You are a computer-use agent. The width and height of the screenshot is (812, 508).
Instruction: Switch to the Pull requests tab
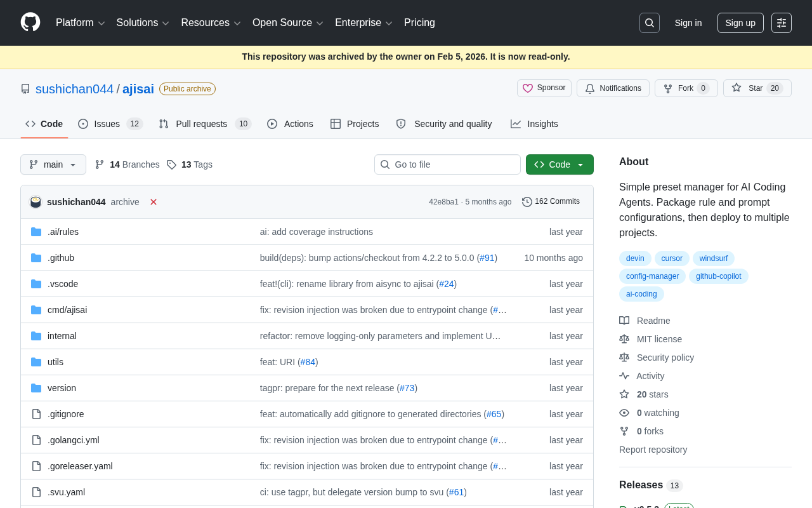pyautogui.click(x=205, y=124)
